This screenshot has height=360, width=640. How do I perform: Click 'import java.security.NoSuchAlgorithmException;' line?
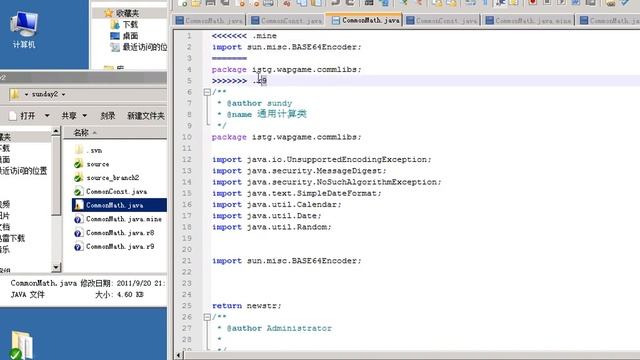(327, 182)
